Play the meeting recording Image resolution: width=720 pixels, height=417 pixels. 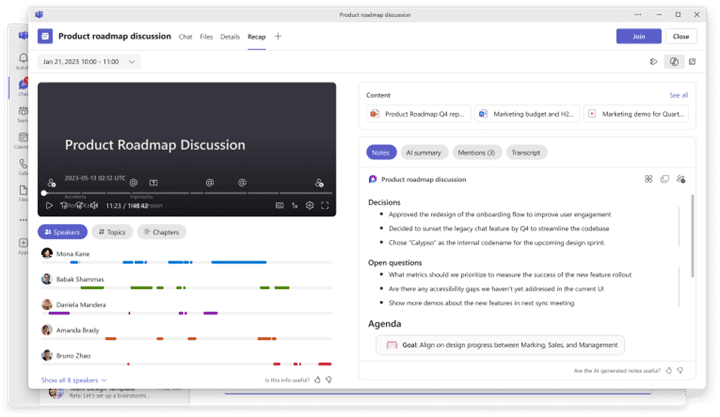tap(49, 205)
